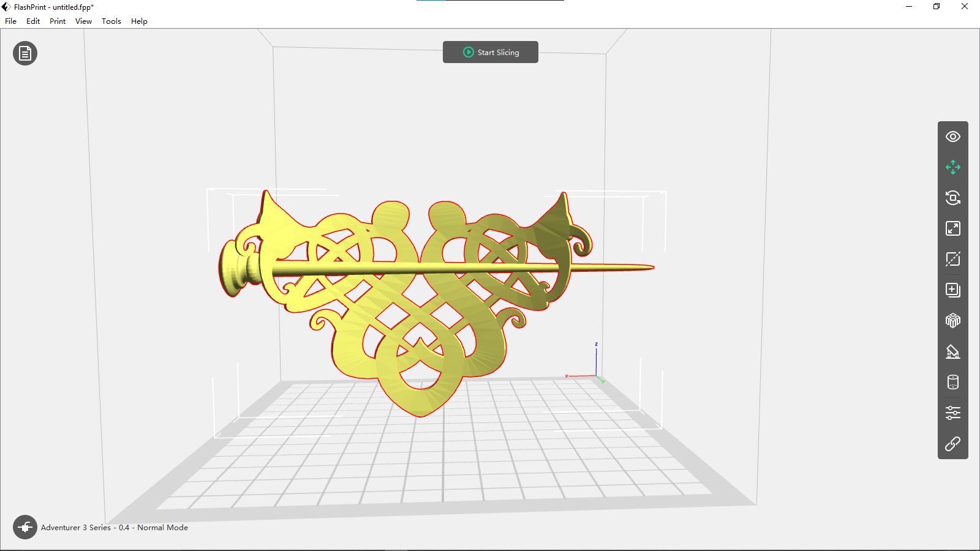Click the duplicate model icon
This screenshot has height=551, width=980.
coord(953,290)
